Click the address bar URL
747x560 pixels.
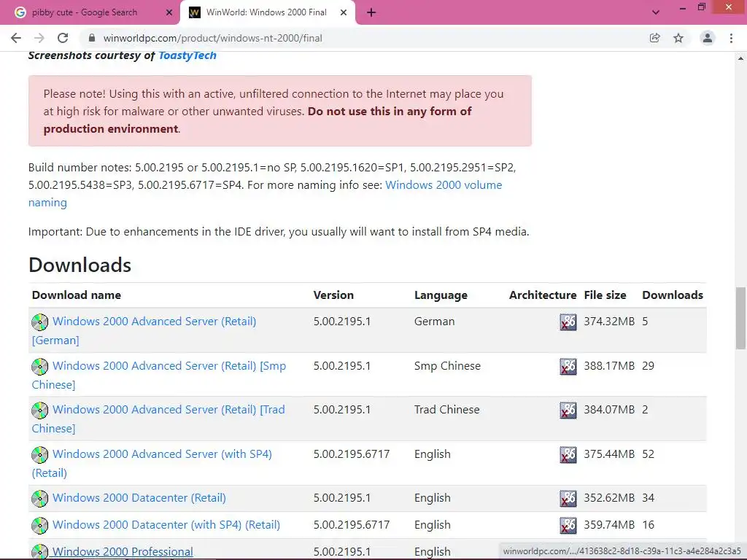(x=212, y=38)
